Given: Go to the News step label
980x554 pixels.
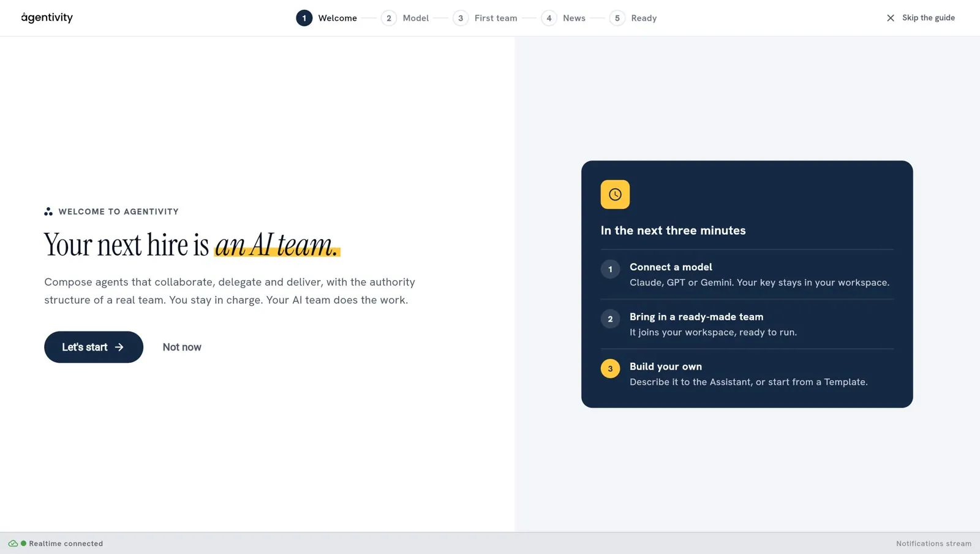Looking at the screenshot, I should point(574,18).
